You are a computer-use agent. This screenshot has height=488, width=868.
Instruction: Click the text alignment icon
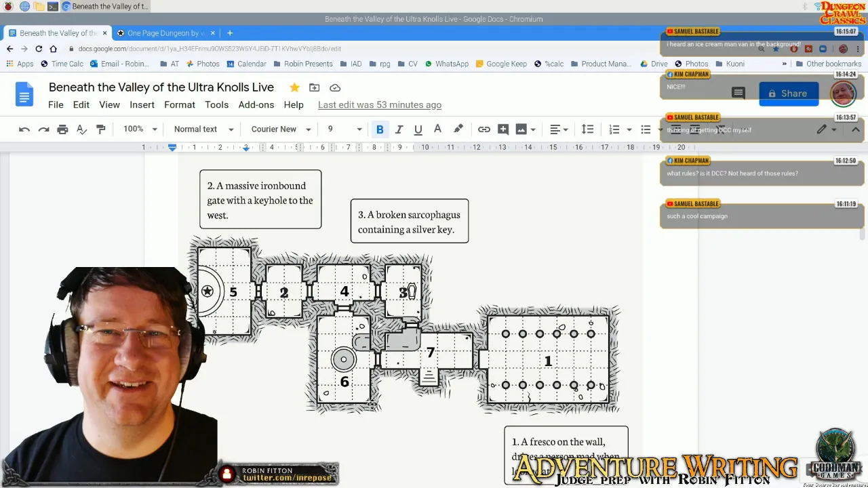(x=555, y=129)
